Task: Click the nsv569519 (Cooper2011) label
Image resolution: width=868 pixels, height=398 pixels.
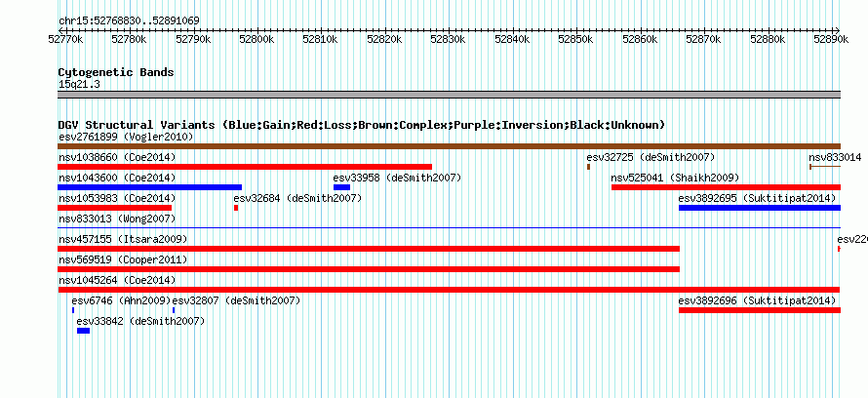Action: (123, 259)
